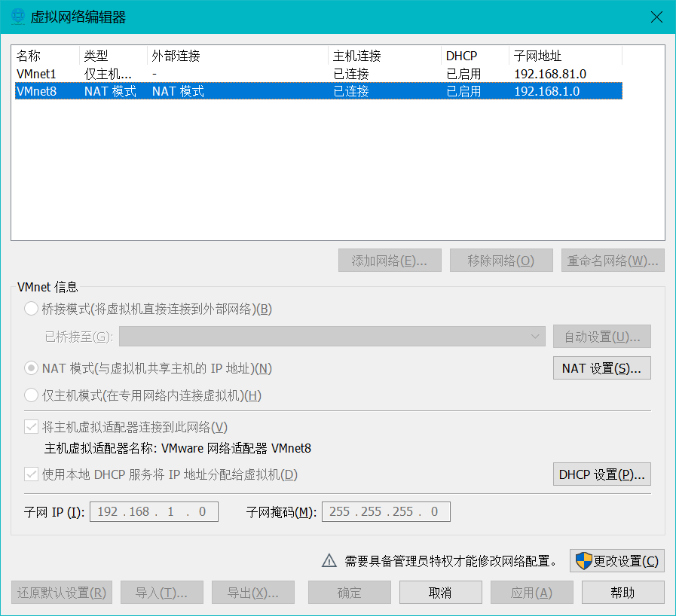Click 已连接 host cell of VMnet8
This screenshot has height=616, width=676.
coord(351,91)
